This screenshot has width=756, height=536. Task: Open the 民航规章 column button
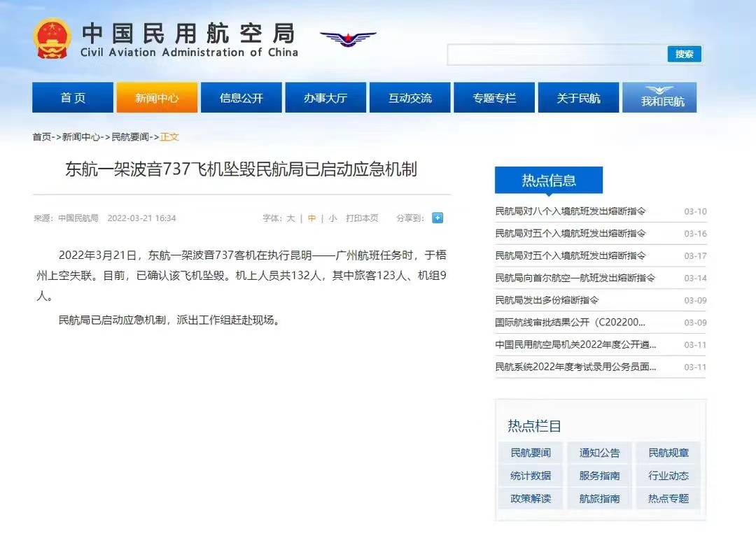[x=668, y=453]
